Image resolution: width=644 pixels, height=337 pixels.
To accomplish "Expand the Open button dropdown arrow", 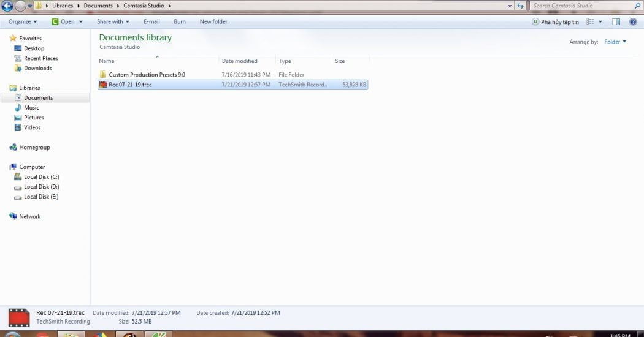I will (x=80, y=22).
